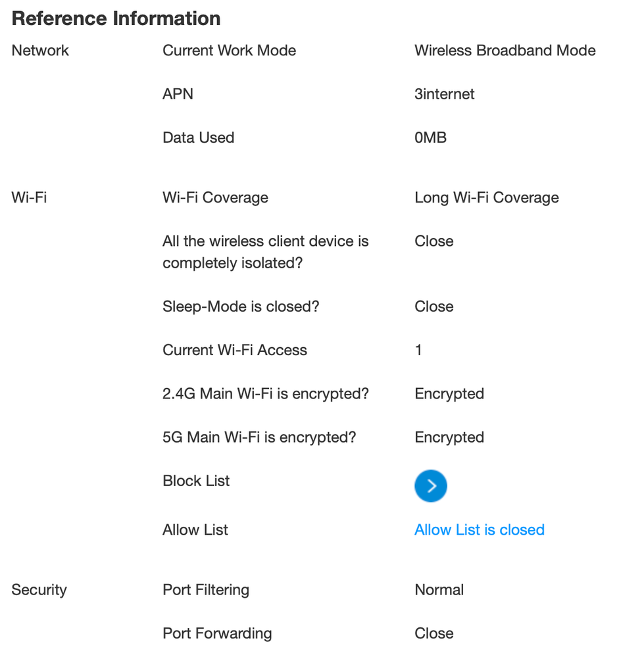
Task: Click the 3internet APN value
Action: point(444,94)
